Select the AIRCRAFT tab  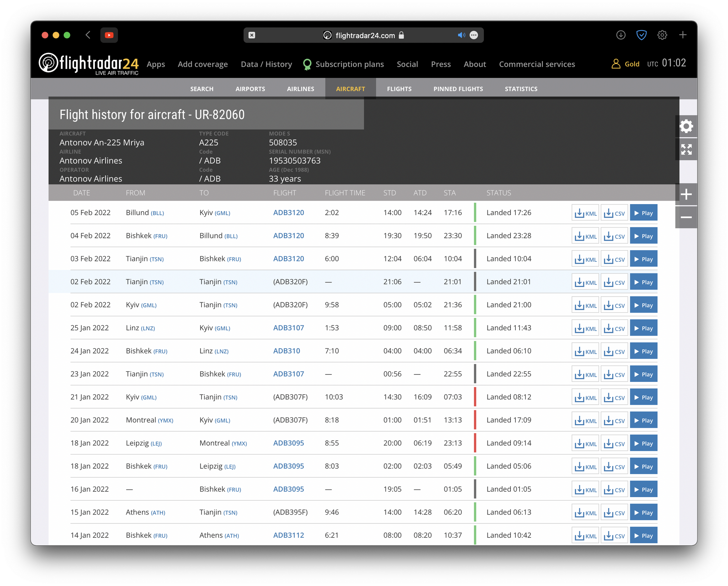click(350, 89)
